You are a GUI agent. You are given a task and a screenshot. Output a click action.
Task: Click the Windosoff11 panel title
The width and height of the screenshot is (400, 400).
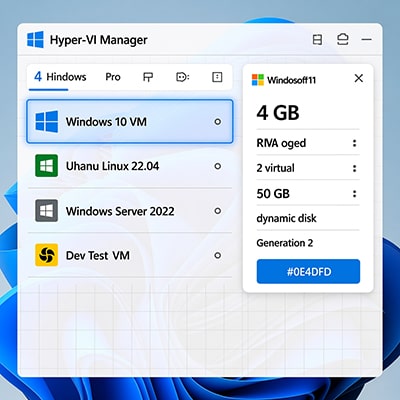[291, 80]
